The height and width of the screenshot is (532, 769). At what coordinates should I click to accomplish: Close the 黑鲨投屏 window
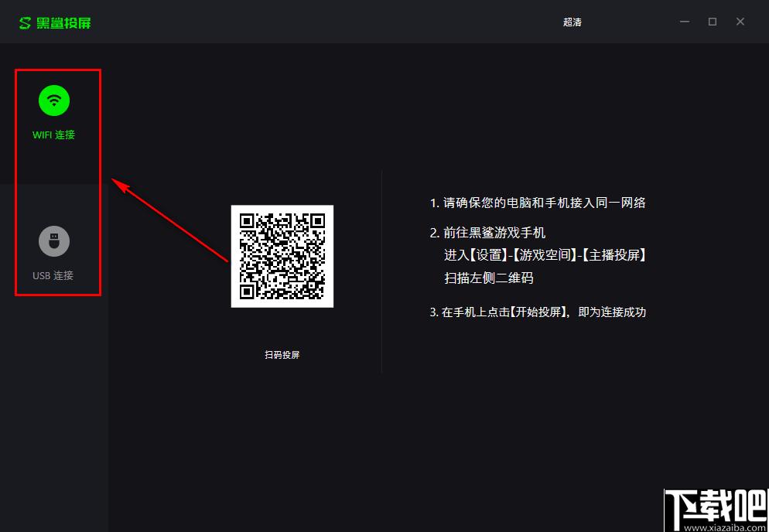pos(740,22)
